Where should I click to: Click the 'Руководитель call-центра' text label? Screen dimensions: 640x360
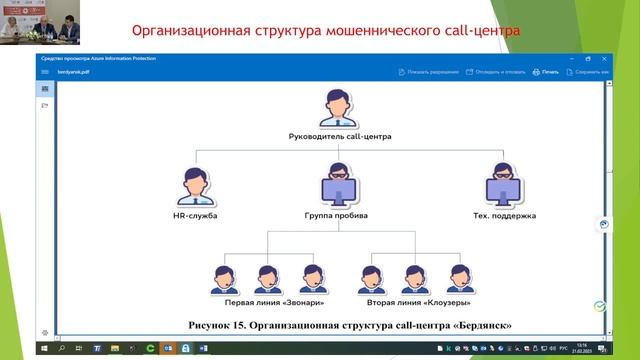coord(340,137)
